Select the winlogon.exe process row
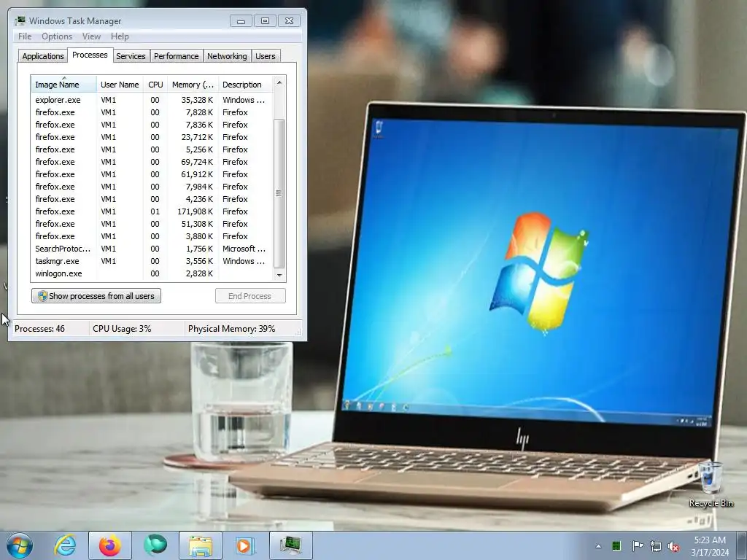The width and height of the screenshot is (747, 560). pyautogui.click(x=152, y=273)
